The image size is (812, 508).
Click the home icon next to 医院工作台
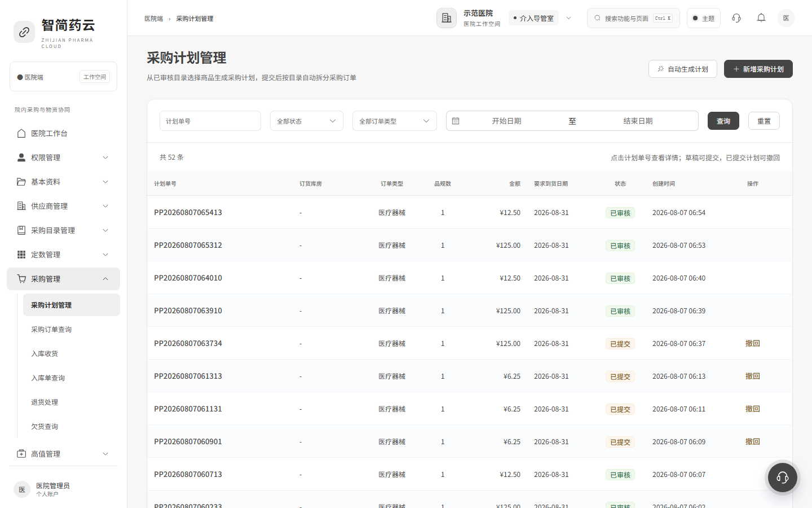(x=21, y=133)
